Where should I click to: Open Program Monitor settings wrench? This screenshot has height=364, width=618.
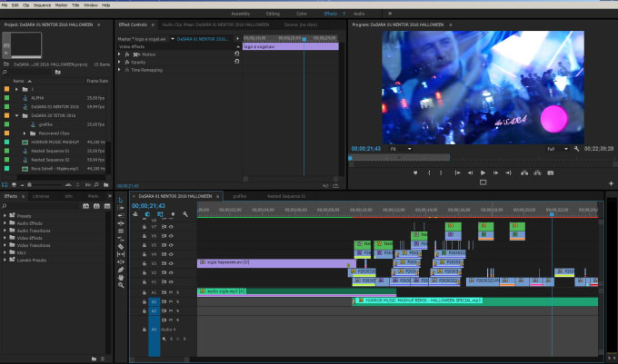[576, 149]
